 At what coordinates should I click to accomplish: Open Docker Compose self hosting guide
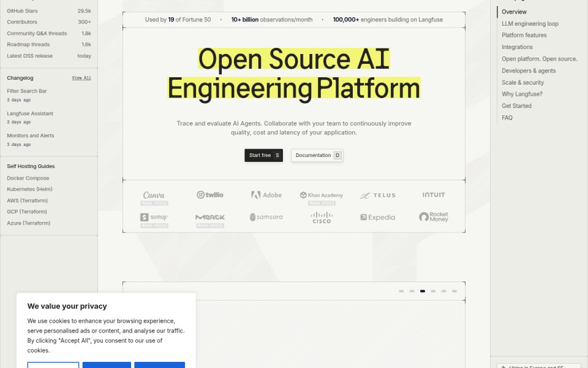[x=28, y=178]
